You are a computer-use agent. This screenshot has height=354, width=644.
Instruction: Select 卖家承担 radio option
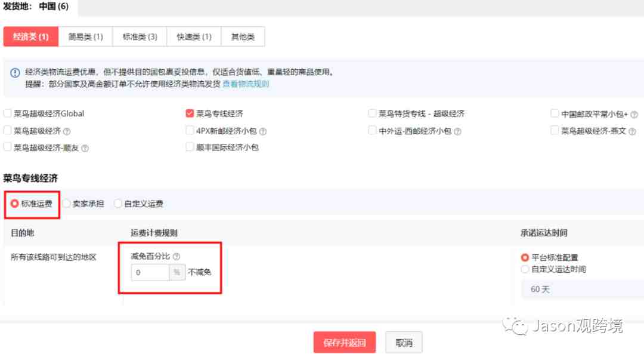pos(67,204)
